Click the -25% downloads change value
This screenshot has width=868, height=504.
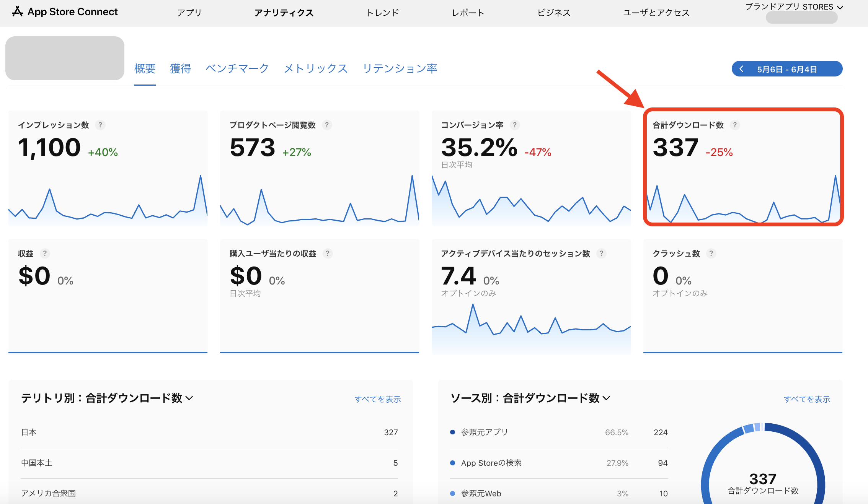click(719, 152)
